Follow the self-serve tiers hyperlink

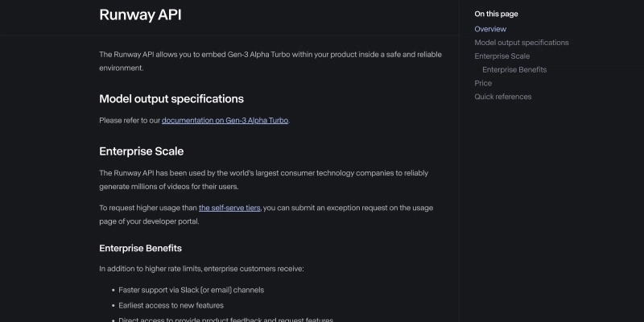(x=229, y=208)
